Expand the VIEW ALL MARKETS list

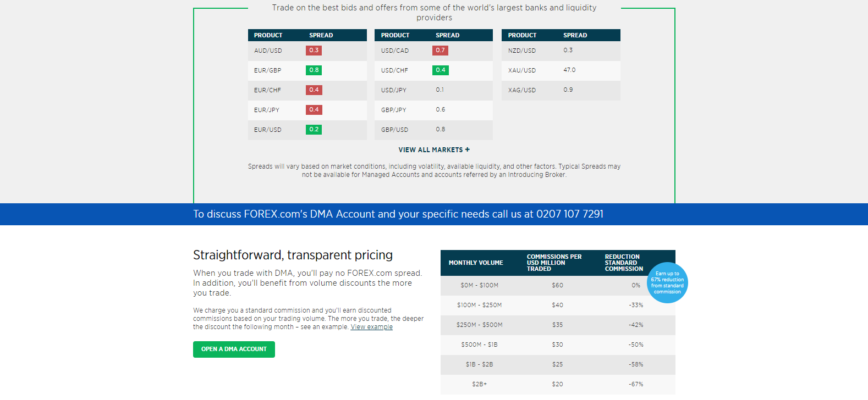[x=434, y=150]
